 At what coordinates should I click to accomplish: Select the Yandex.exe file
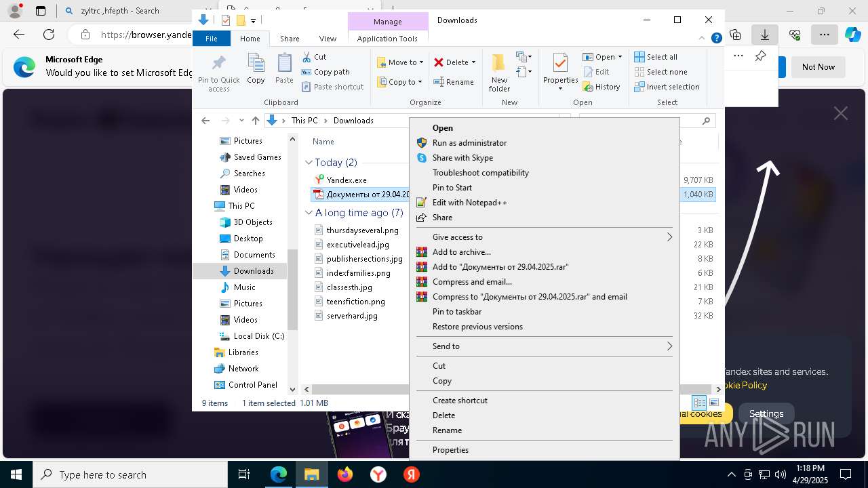click(347, 180)
